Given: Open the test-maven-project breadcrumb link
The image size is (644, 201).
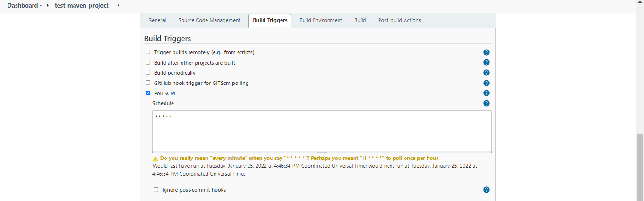Looking at the screenshot, I should (82, 6).
